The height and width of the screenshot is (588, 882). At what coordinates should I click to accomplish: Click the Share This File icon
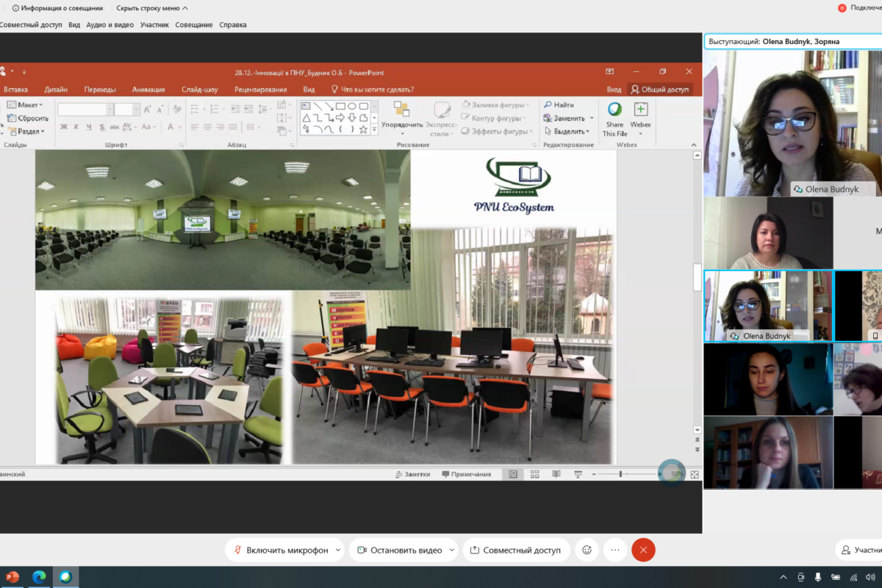(x=614, y=110)
